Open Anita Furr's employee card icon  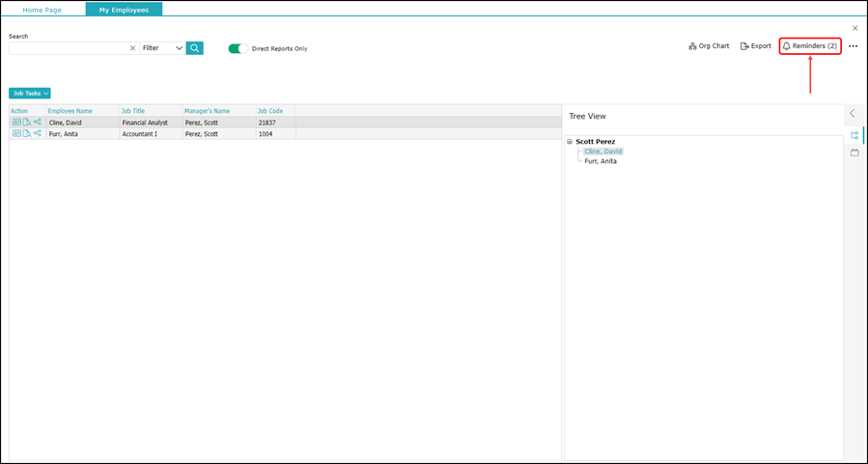(x=16, y=134)
